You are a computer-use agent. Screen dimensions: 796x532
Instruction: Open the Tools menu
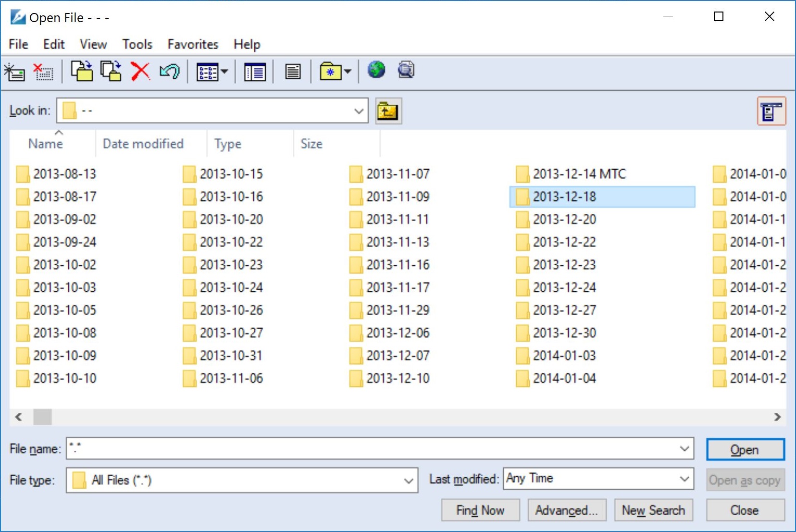pyautogui.click(x=137, y=44)
